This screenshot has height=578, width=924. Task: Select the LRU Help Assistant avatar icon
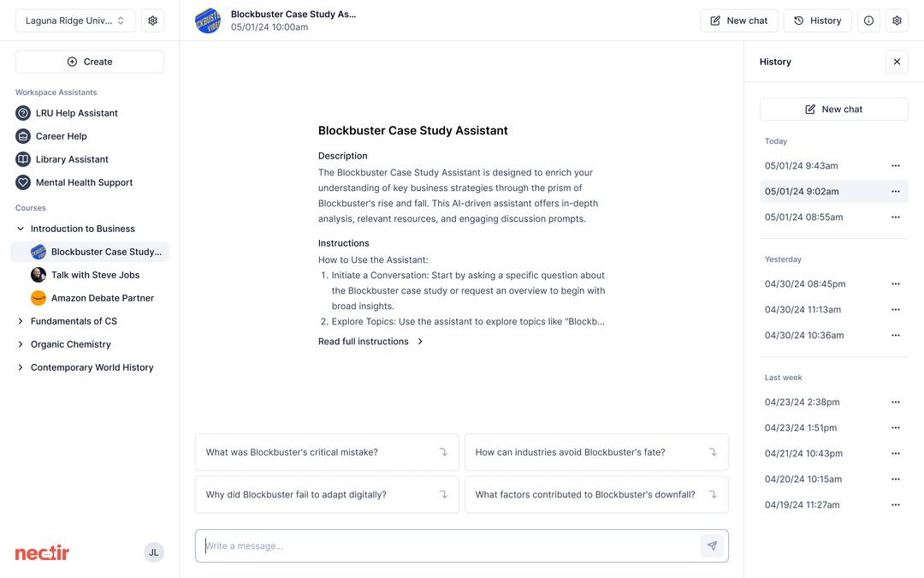click(x=22, y=112)
